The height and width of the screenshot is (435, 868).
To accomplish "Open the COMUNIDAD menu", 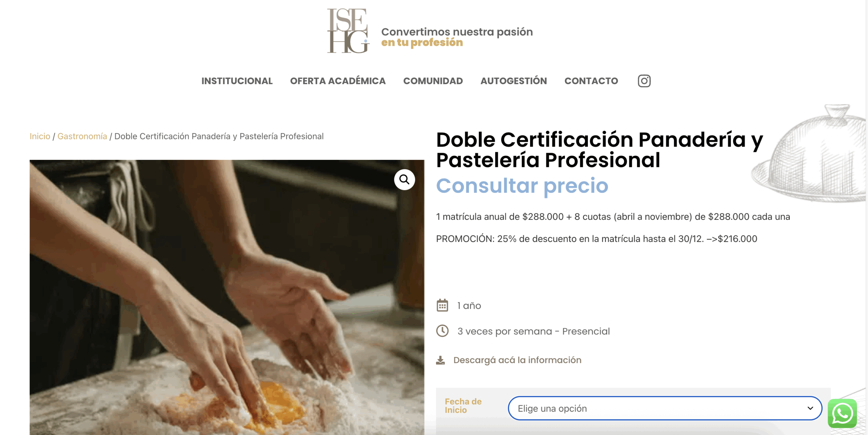I will (433, 81).
